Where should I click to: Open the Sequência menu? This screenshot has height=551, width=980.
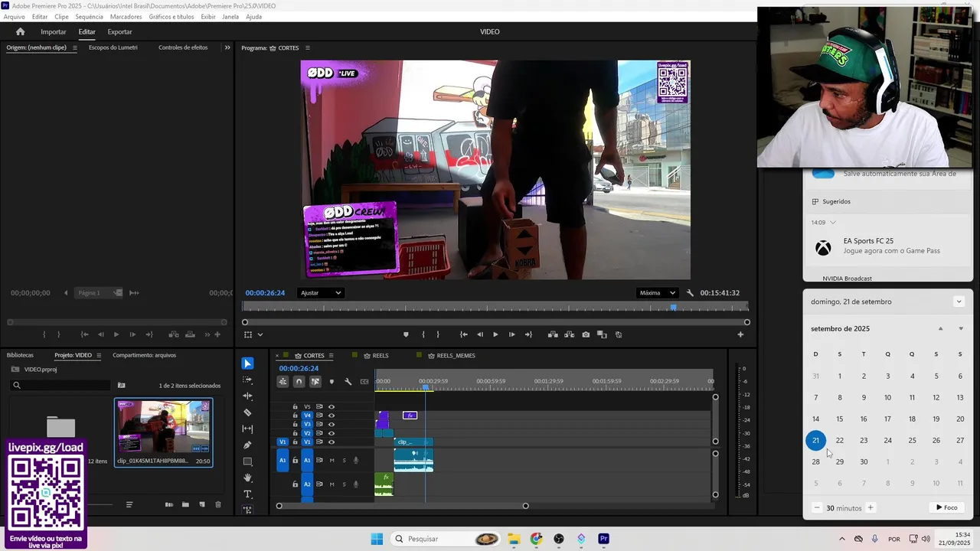(x=89, y=17)
